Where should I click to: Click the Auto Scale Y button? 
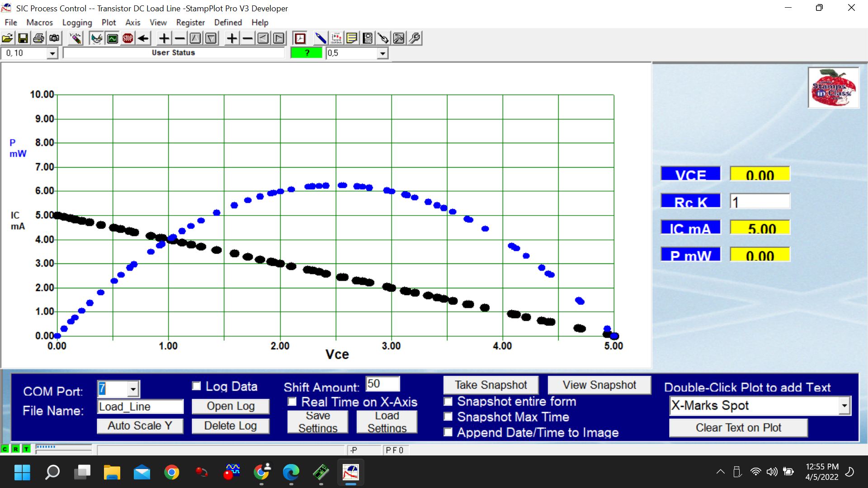(x=140, y=426)
